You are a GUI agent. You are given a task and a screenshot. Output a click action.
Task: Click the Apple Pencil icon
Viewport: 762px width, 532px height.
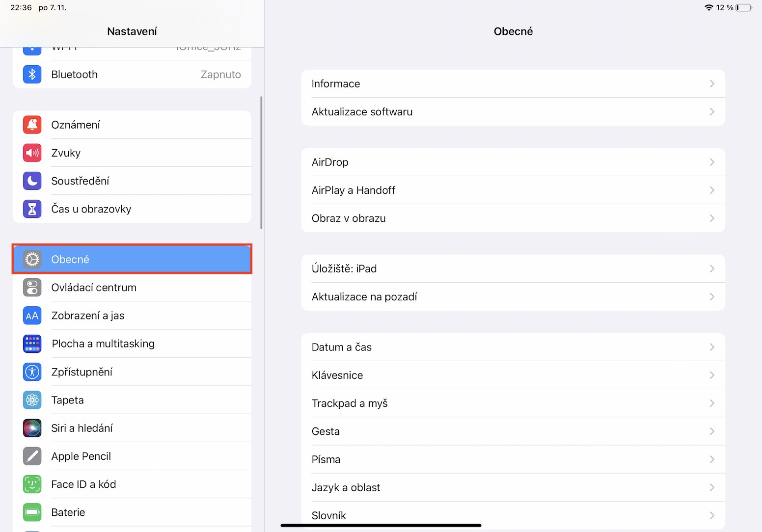32,456
